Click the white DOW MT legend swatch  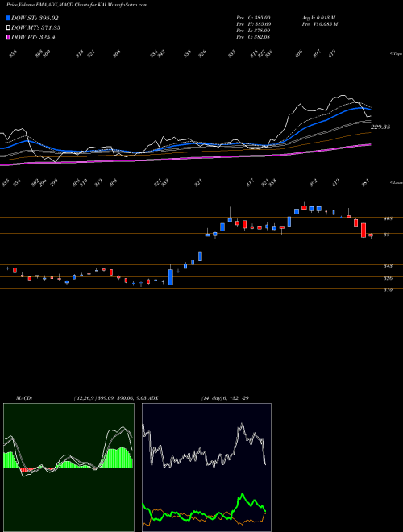pyautogui.click(x=8, y=27)
